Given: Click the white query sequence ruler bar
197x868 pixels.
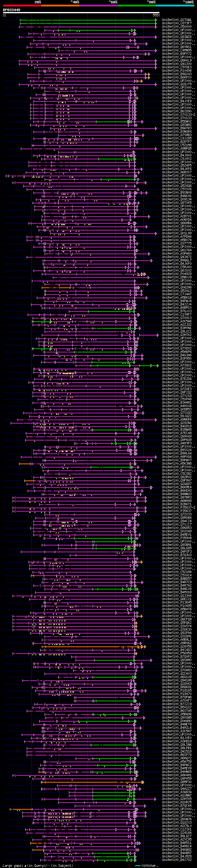Looking at the screenshot, I should click(81, 13).
